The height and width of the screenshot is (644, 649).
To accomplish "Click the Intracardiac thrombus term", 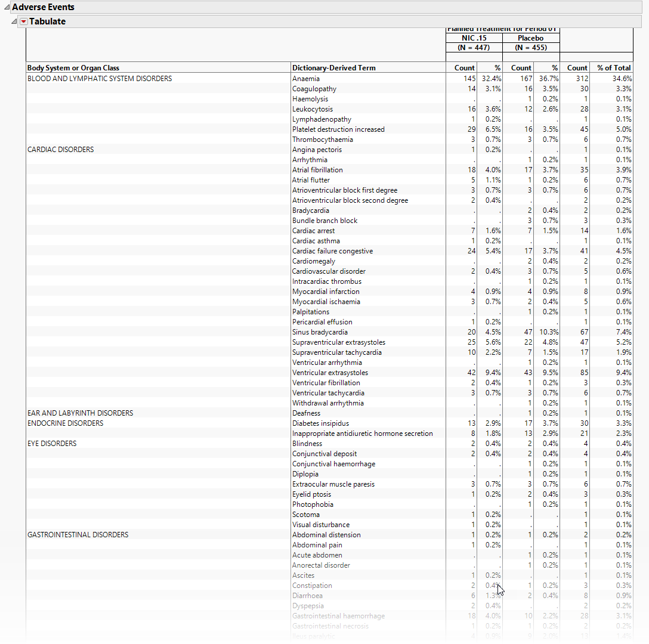I will click(327, 281).
